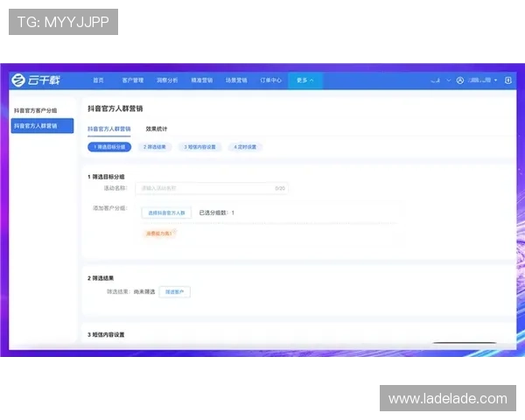Screen dimensions: 525x420
Task: Switch to the 抖音官方人群营销 tab
Action: 108,129
